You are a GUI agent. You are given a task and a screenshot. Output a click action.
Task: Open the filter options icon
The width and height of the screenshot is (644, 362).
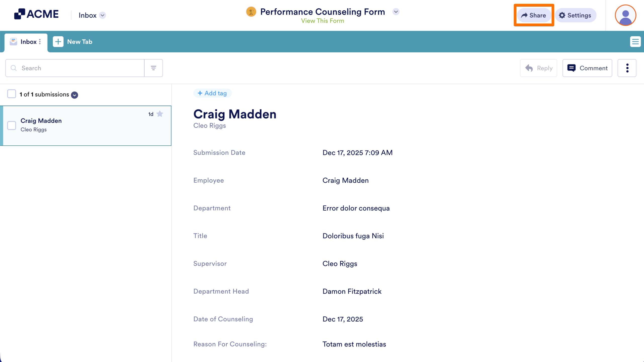[153, 68]
